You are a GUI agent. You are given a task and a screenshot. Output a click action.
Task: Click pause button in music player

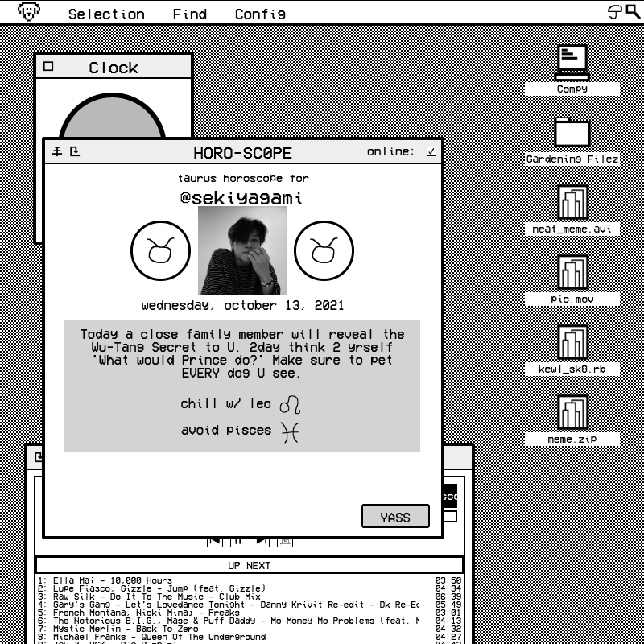point(238,542)
